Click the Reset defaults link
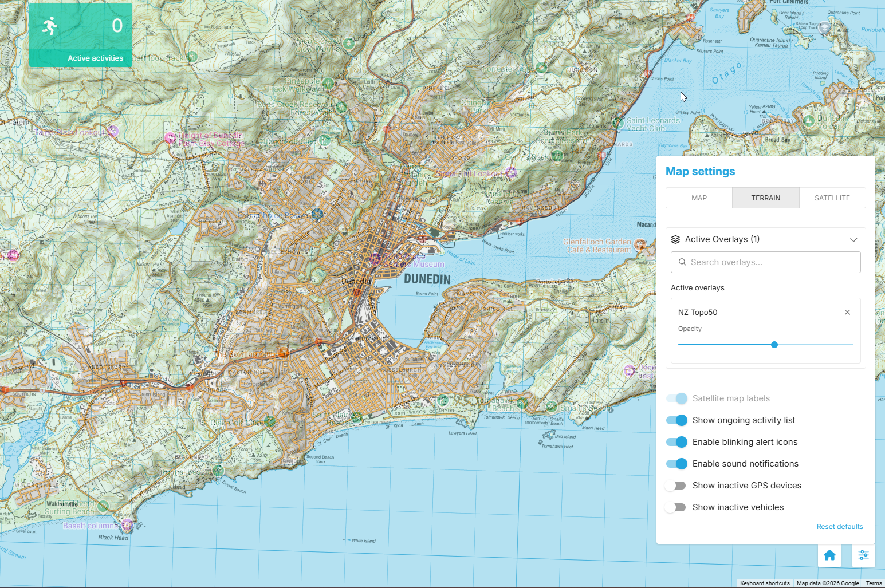885x588 pixels. (x=839, y=527)
